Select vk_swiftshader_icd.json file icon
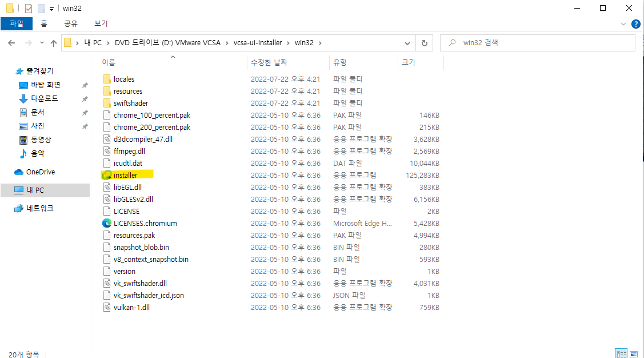The height and width of the screenshot is (358, 644). pos(107,295)
